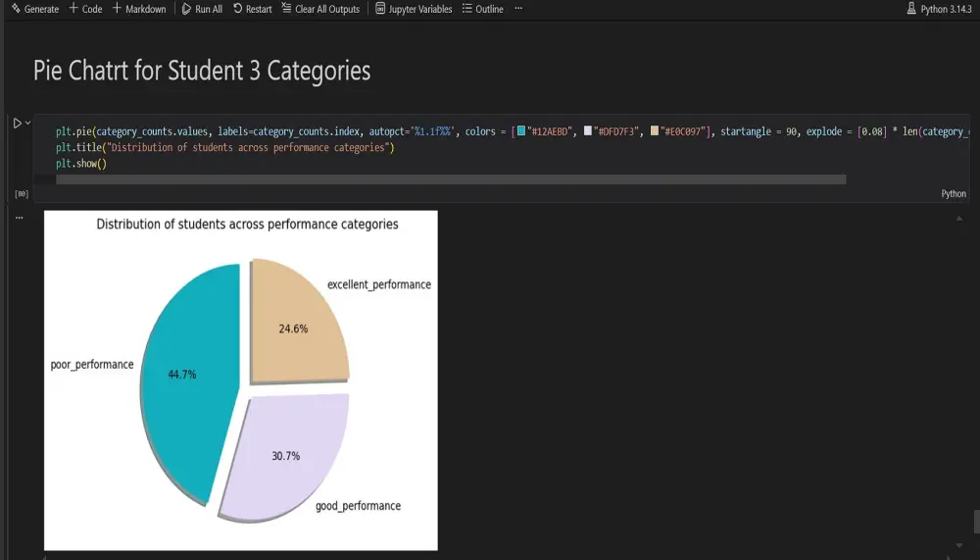Click the notebook vertical scrollbar thumb
Screen dimensions: 980x560
(976, 522)
